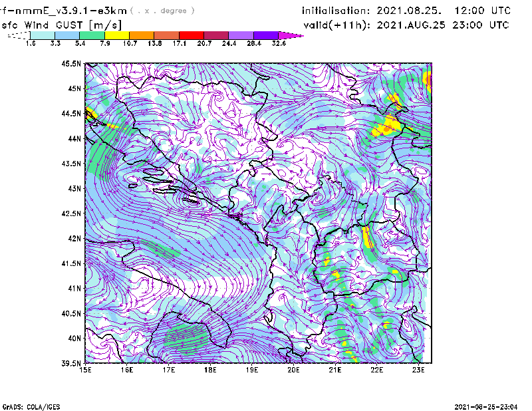Click the lavender 24.4–28.4 legend swatch

tap(241, 35)
